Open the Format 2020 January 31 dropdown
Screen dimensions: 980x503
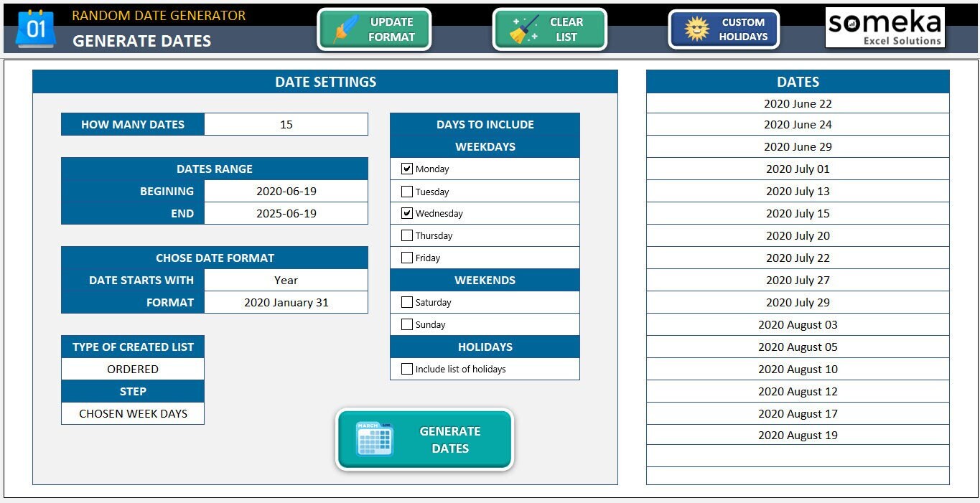(286, 302)
